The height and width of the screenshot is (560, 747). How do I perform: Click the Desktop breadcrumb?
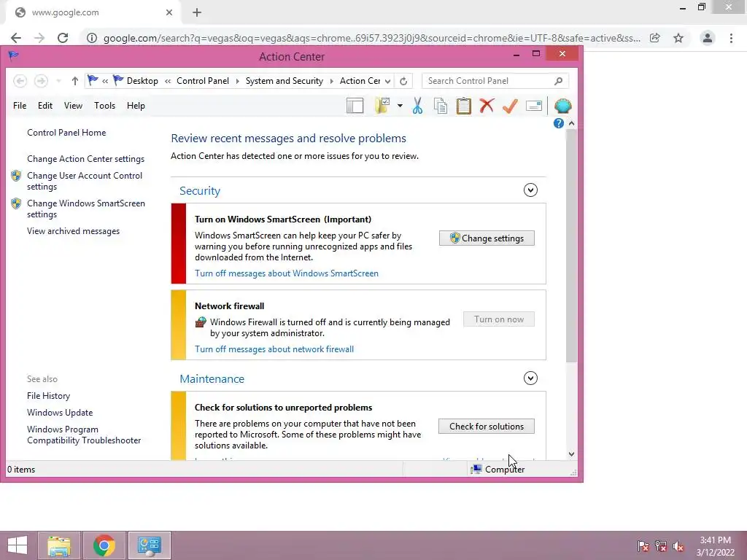point(142,81)
